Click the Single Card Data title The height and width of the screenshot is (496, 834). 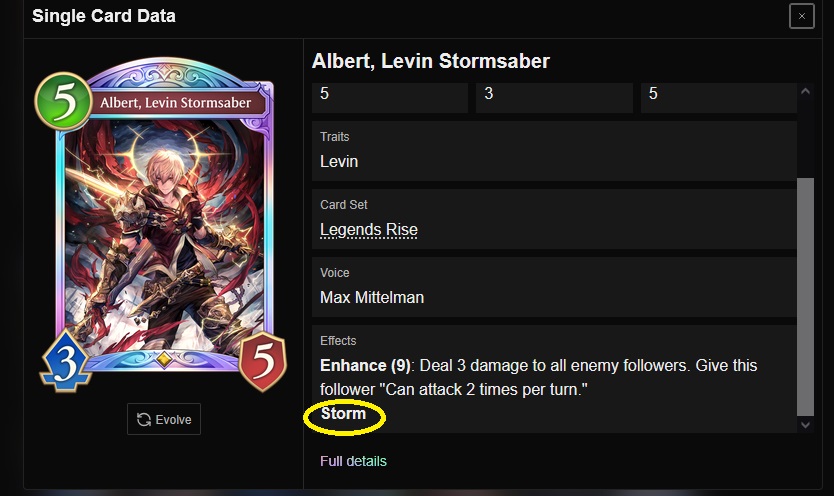pyautogui.click(x=104, y=16)
